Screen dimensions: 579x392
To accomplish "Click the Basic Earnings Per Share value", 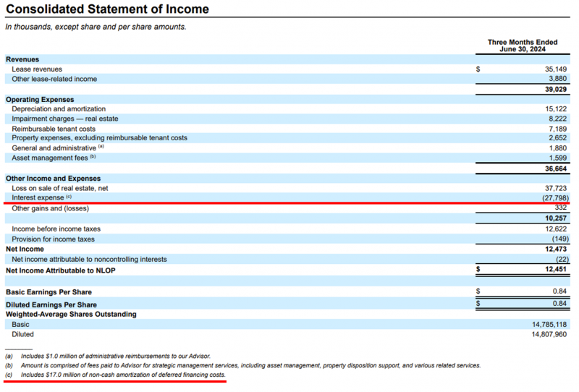I will point(558,291).
